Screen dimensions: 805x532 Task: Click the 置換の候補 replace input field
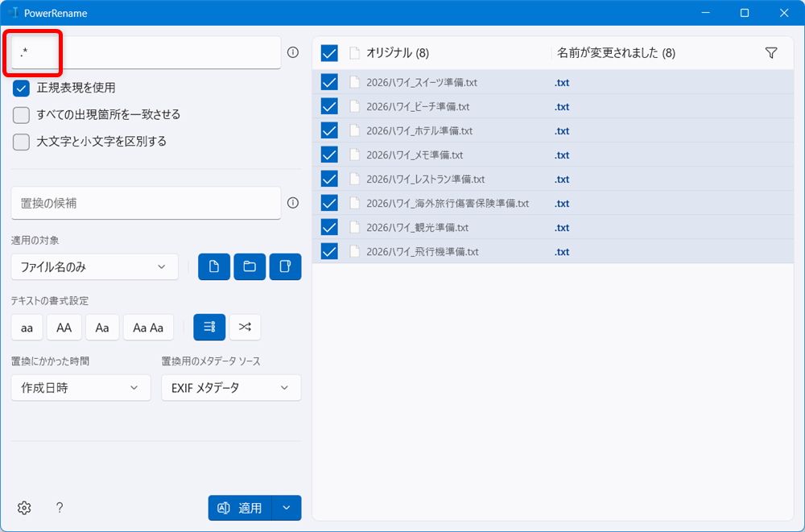[146, 203]
